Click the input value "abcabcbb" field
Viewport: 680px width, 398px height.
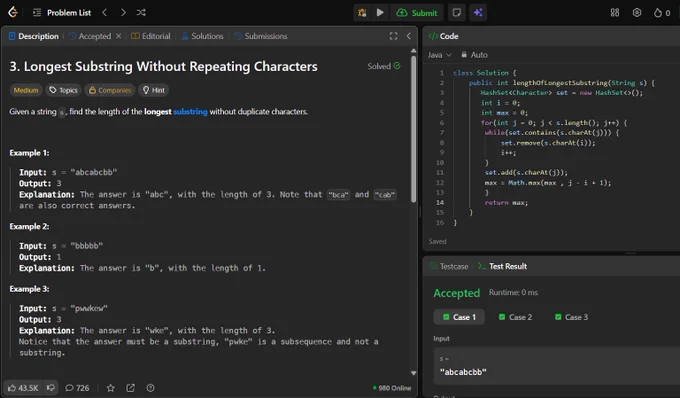point(556,366)
